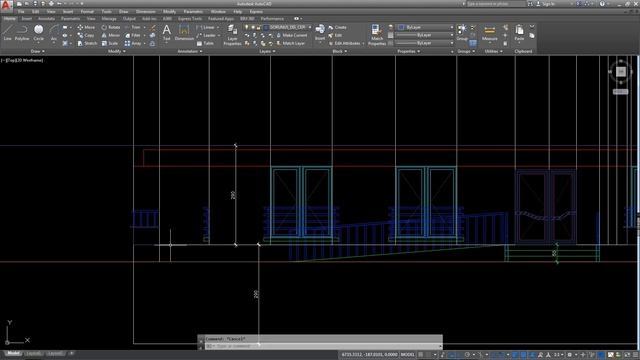The width and height of the screenshot is (640, 360).
Task: Click the Leader tool
Action: click(x=206, y=36)
